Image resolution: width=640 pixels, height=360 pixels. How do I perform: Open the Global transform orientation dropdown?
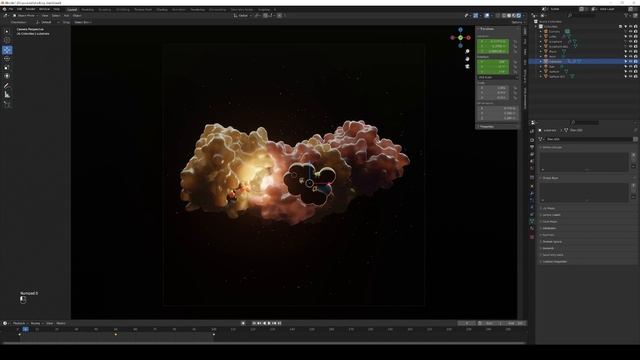(x=242, y=16)
